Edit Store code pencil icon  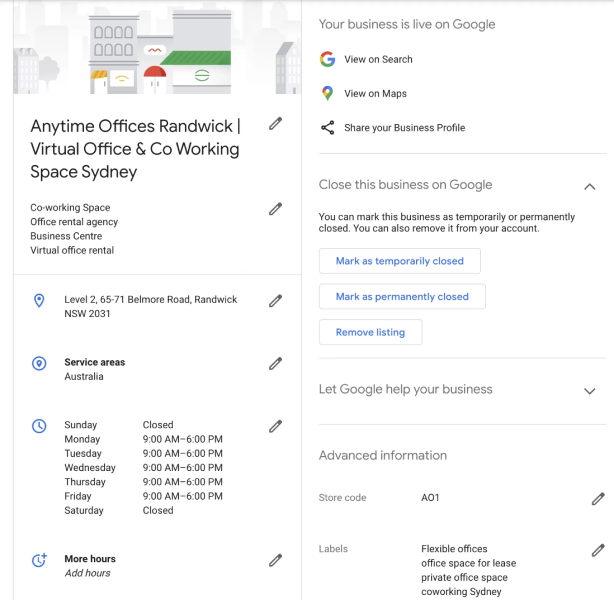[x=598, y=499]
